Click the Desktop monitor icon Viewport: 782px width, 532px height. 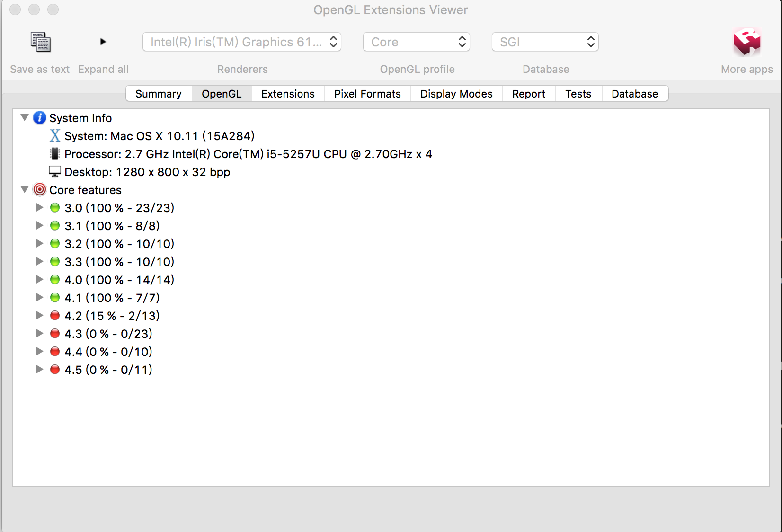tap(55, 171)
